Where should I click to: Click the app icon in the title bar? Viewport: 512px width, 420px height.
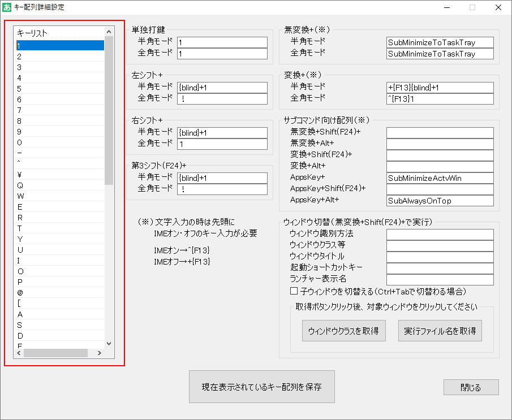8,7
